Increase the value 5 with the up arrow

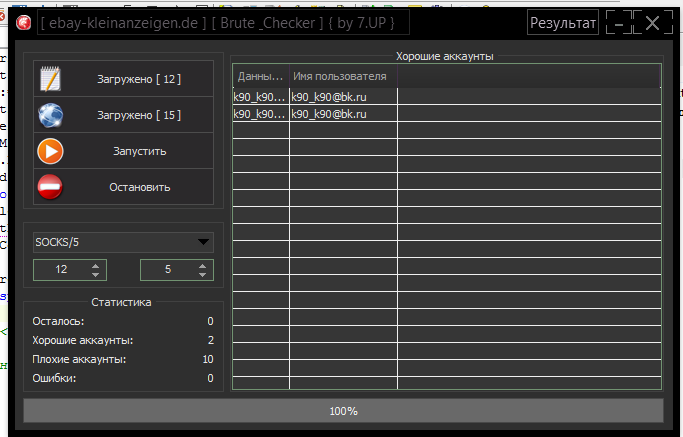click(x=203, y=265)
